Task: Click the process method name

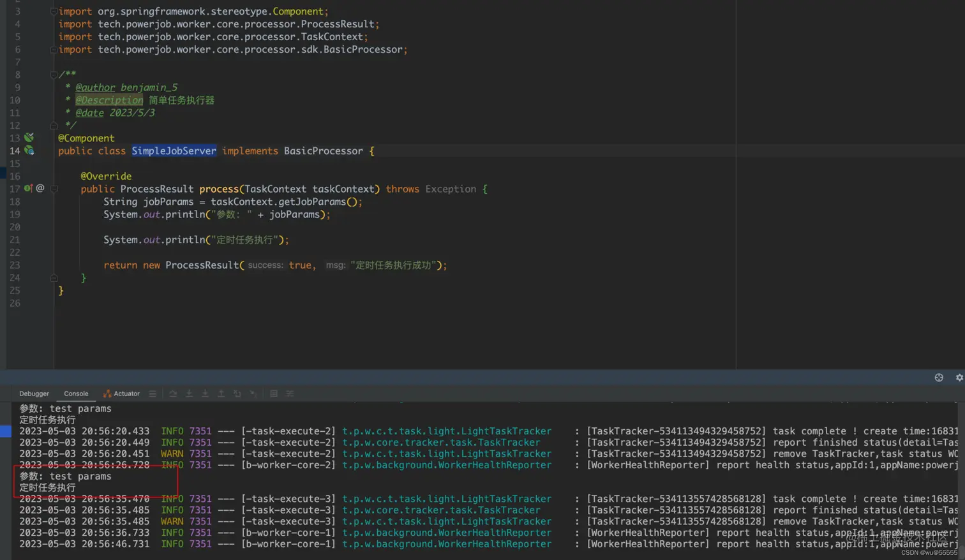Action: [x=219, y=189]
